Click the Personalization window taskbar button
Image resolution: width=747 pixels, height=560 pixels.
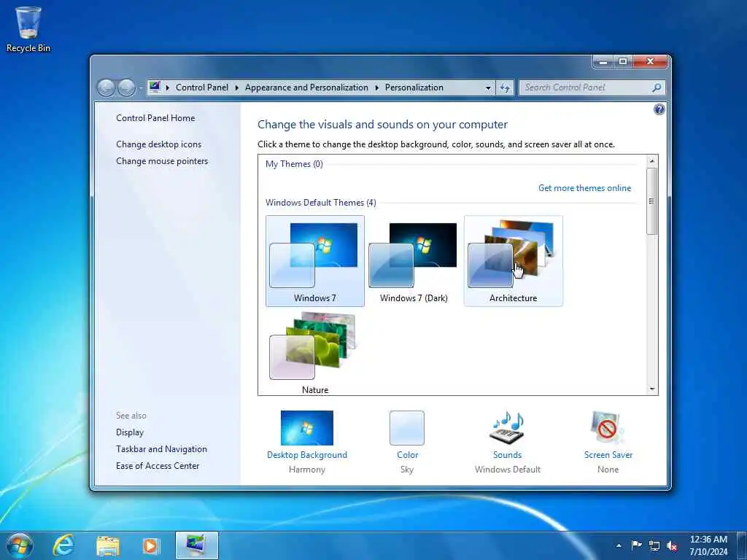coord(197,545)
